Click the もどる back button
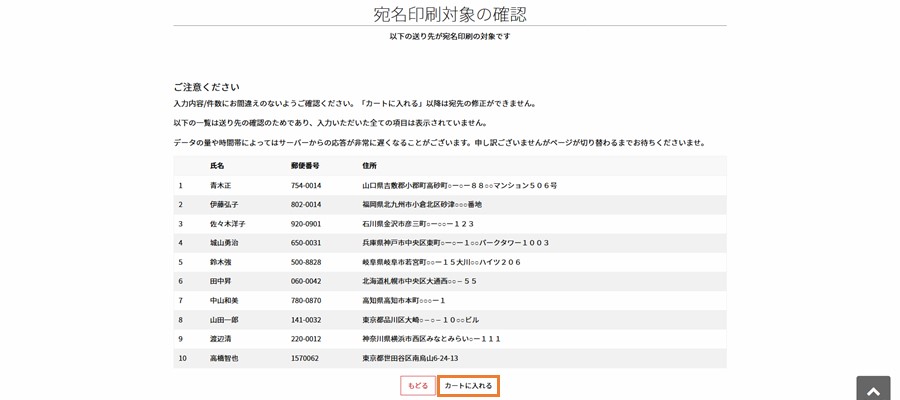The height and width of the screenshot is (400, 900). tap(417, 385)
